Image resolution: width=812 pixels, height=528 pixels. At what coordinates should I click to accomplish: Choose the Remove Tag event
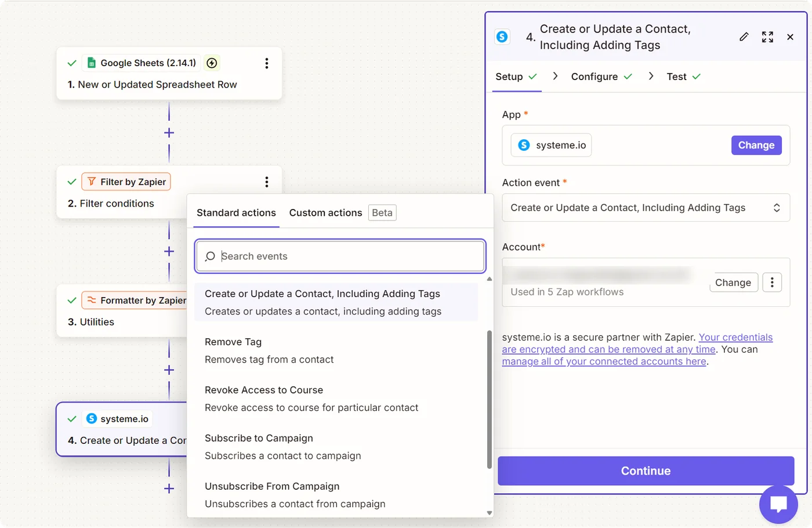(x=336, y=350)
